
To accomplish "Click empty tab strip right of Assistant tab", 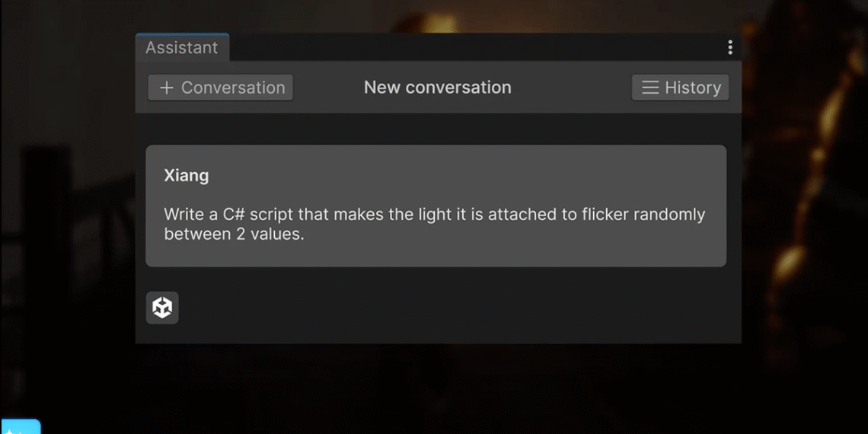I will [x=472, y=47].
